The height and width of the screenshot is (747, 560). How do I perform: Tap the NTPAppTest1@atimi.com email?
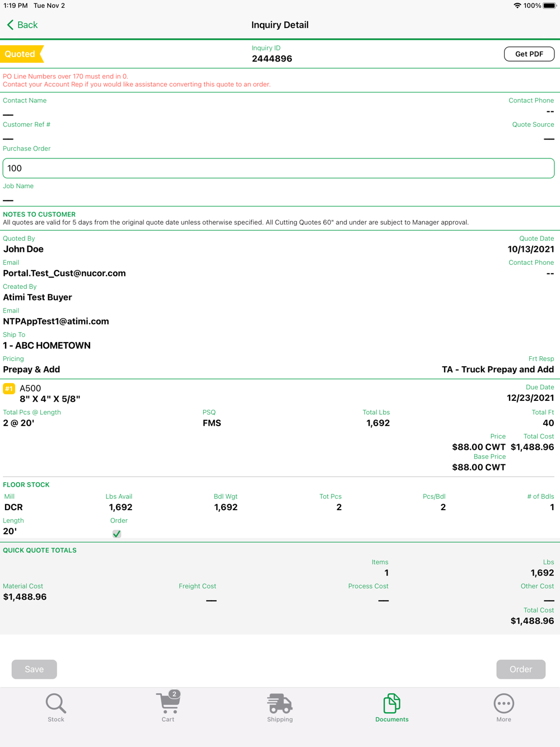(x=56, y=321)
